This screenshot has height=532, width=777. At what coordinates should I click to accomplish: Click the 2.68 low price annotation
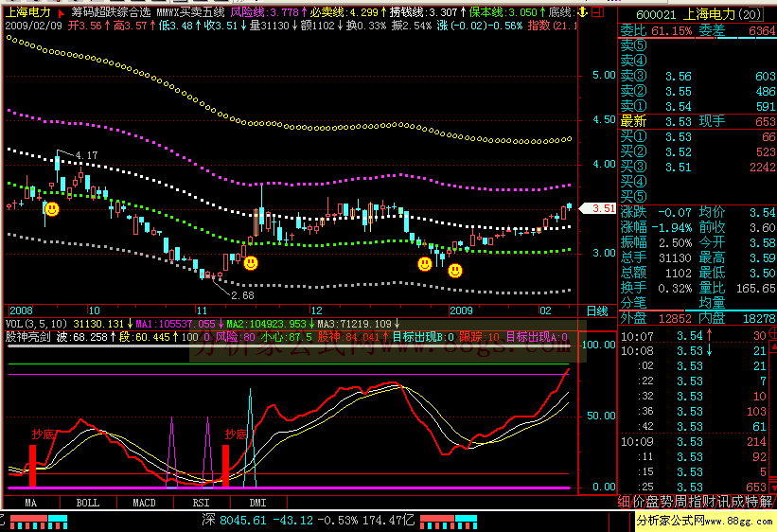tap(242, 295)
